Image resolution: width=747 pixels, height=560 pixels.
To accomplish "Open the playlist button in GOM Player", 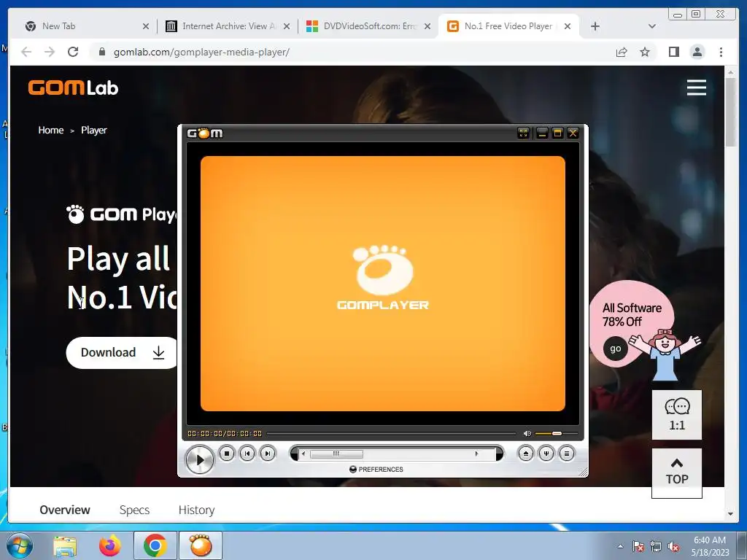I will click(x=566, y=454).
